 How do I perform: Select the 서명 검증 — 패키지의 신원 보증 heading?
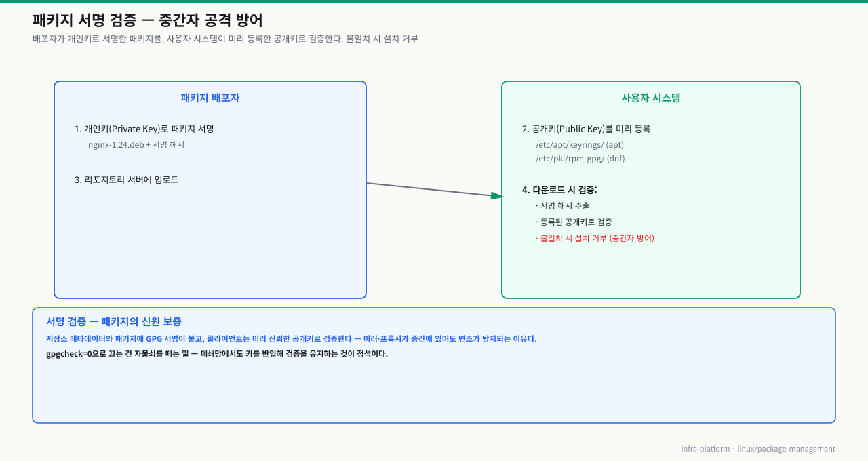(114, 322)
